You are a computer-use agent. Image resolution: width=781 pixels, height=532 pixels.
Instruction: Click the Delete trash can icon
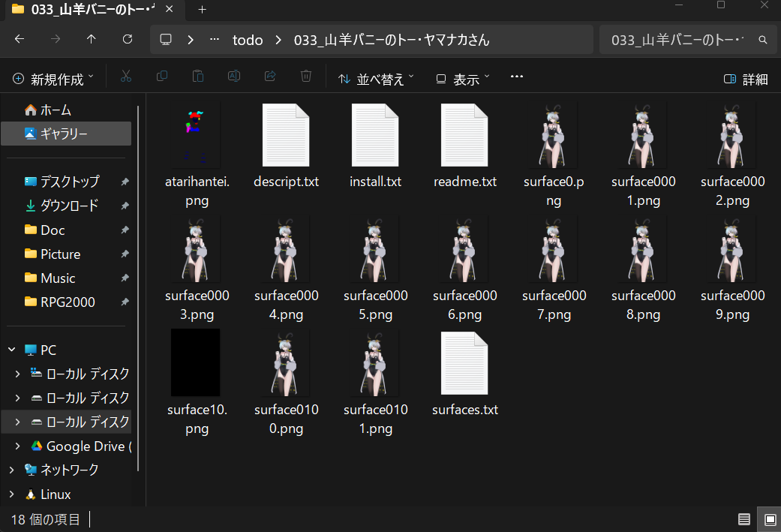(306, 77)
